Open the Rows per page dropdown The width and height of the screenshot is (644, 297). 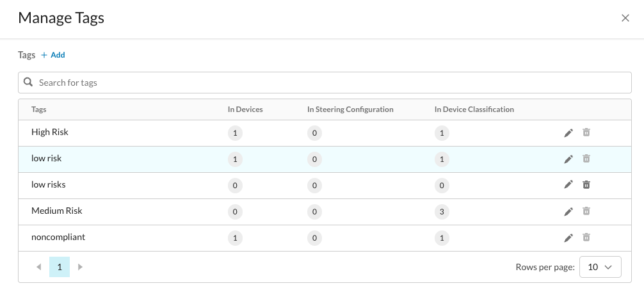coord(600,267)
